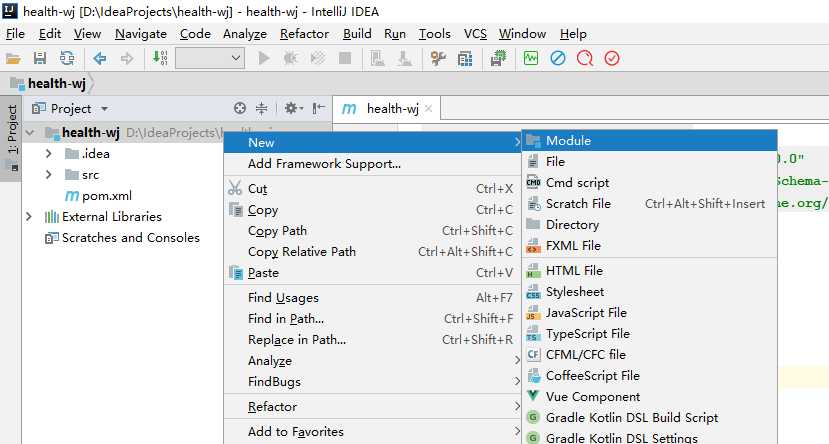Expand the .idea folder node
This screenshot has width=829, height=444.
(49, 154)
